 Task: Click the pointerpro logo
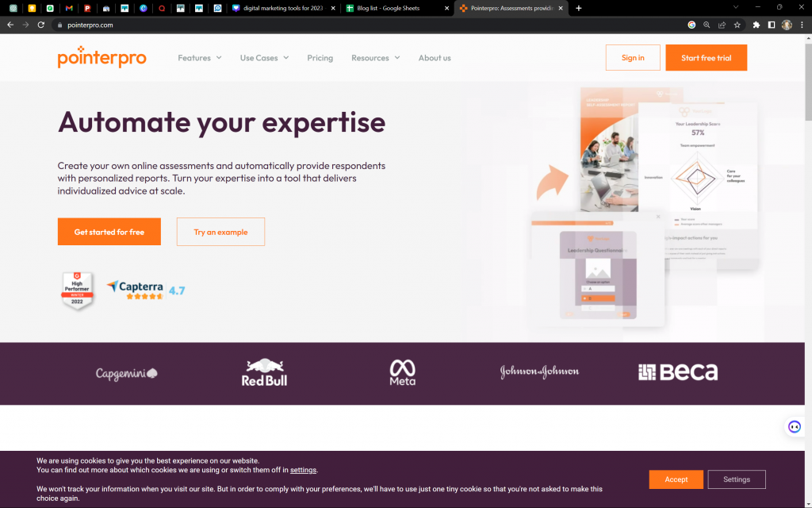(102, 57)
